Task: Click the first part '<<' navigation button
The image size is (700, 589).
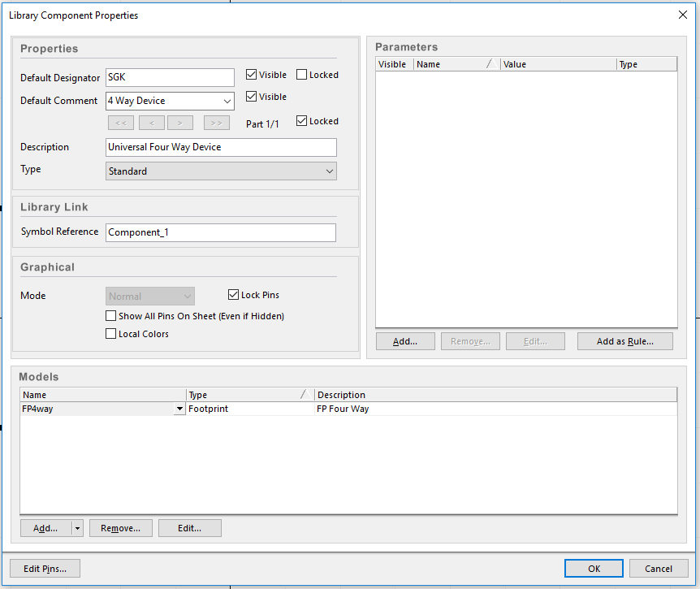Action: (120, 123)
